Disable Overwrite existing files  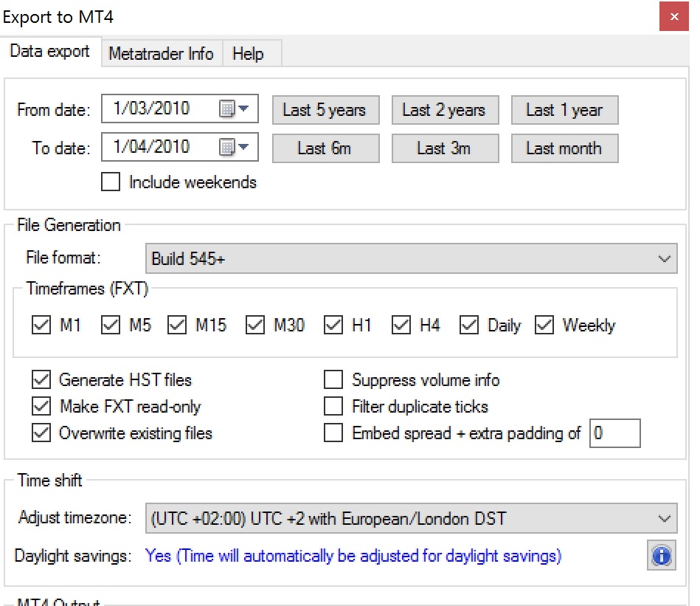pyautogui.click(x=41, y=433)
